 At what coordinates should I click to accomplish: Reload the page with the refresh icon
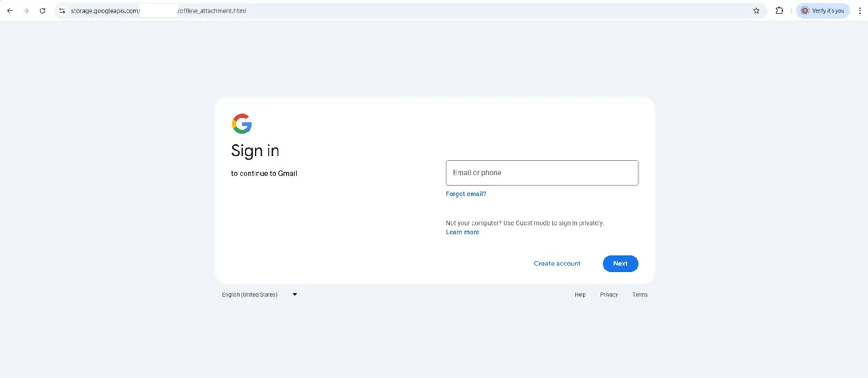[x=42, y=11]
